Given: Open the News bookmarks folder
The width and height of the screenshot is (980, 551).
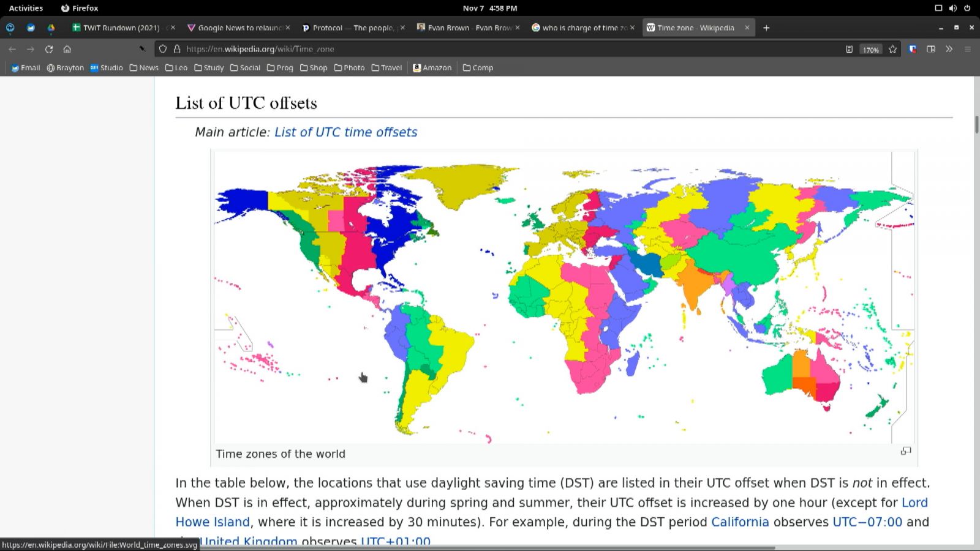Looking at the screenshot, I should 144,68.
